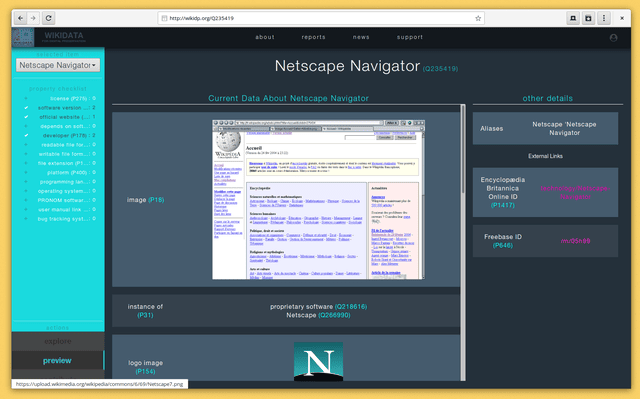640x399 pixels.
Task: Click the Wikidata logo image in header
Action: tap(23, 37)
